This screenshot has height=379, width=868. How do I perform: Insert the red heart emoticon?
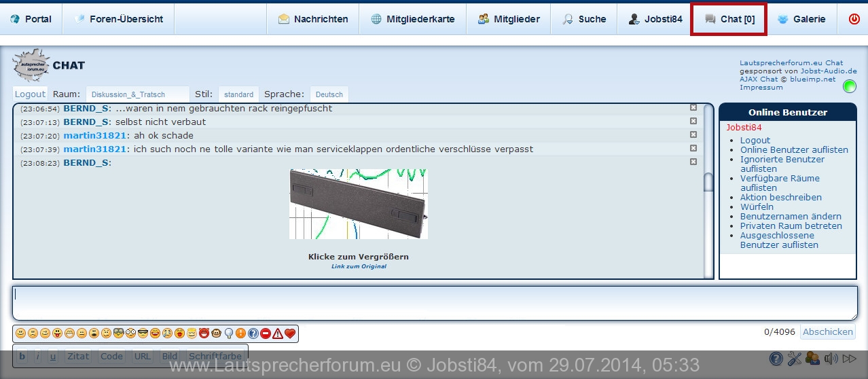point(290,333)
